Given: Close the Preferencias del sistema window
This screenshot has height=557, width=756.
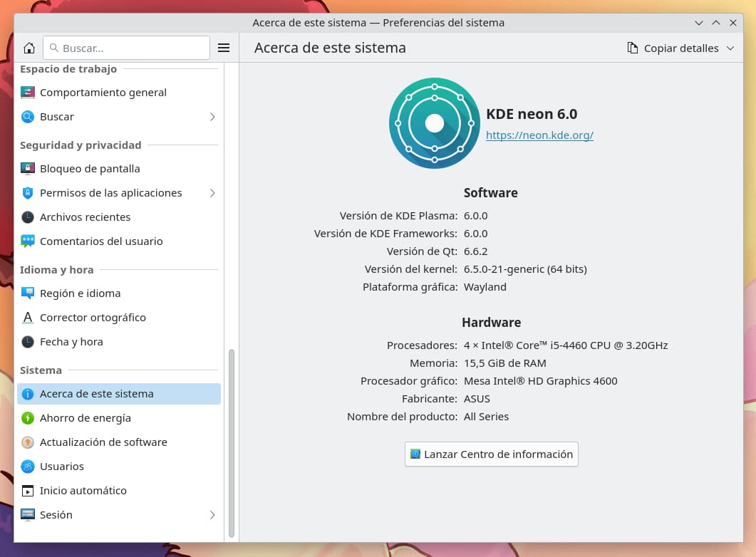Looking at the screenshot, I should [x=733, y=23].
